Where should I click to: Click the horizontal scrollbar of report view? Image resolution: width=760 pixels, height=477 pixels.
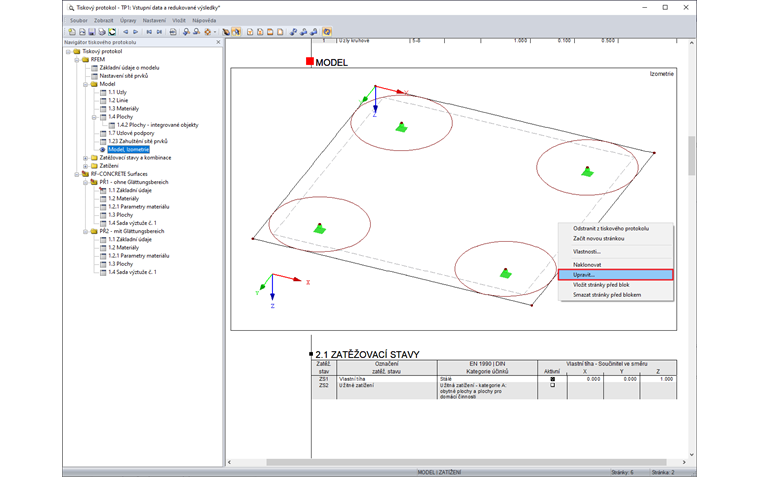pos(466,462)
